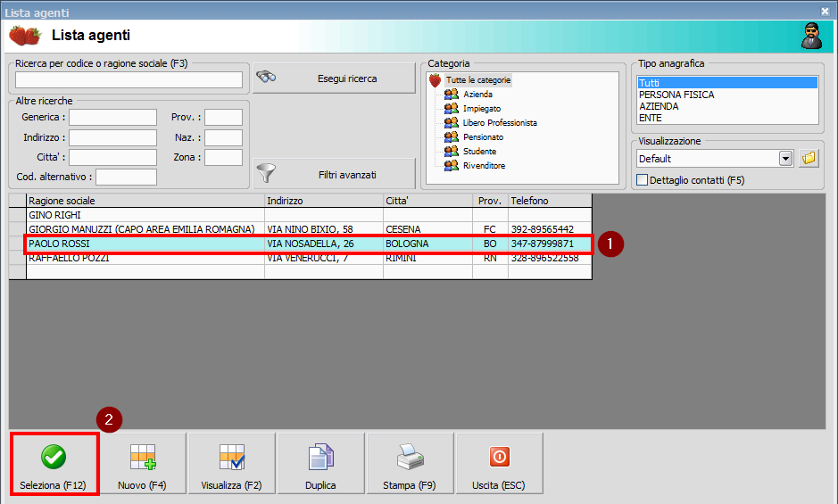Run search with Esegui ricerca binoculars button

pos(334,78)
